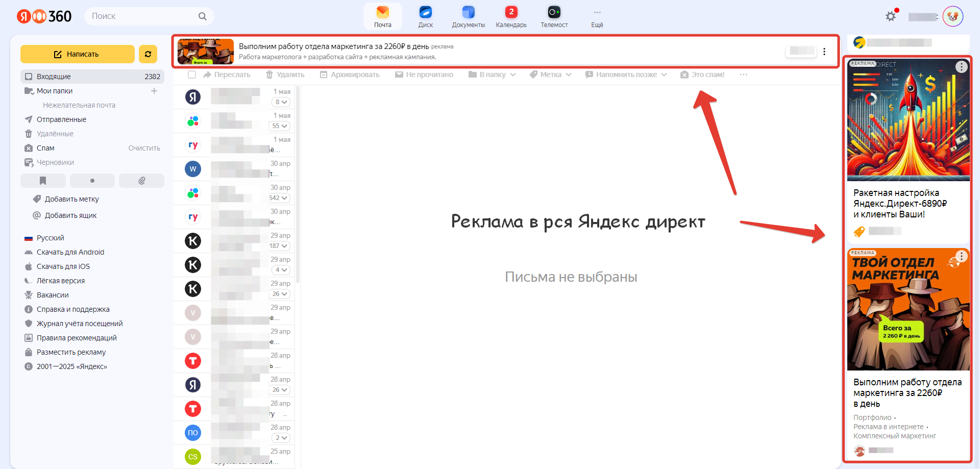Open the Входящие folder

[x=92, y=77]
